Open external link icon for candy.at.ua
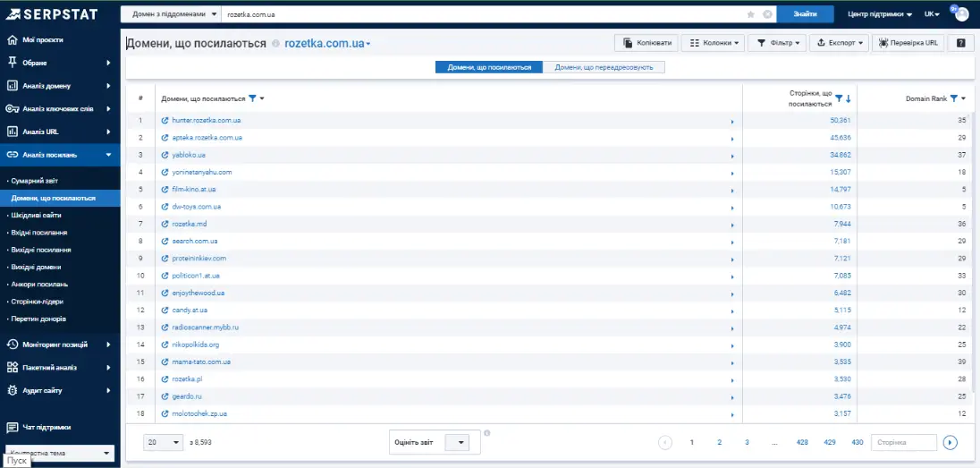This screenshot has width=980, height=468. point(165,310)
